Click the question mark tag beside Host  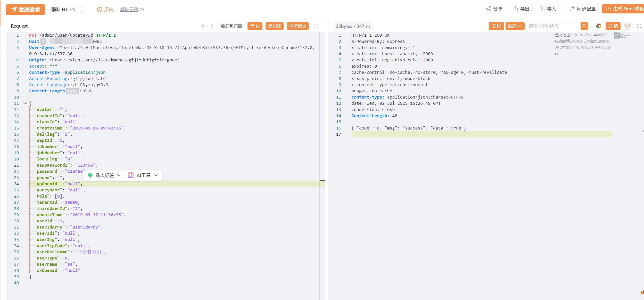[43, 41]
